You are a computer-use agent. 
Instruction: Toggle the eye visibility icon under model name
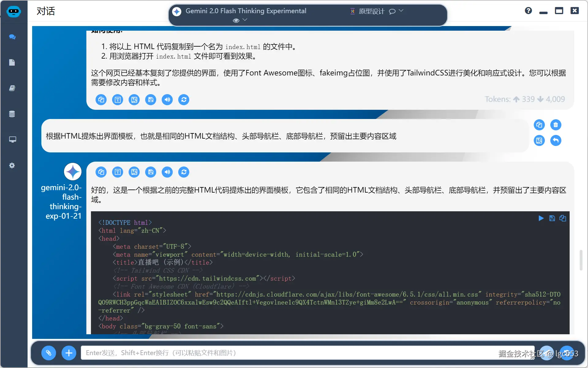pos(236,20)
